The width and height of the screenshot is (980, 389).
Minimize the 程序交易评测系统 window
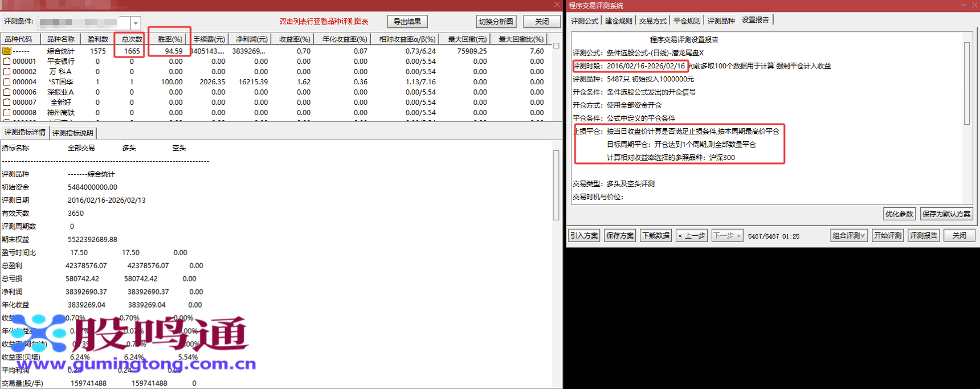click(x=963, y=5)
